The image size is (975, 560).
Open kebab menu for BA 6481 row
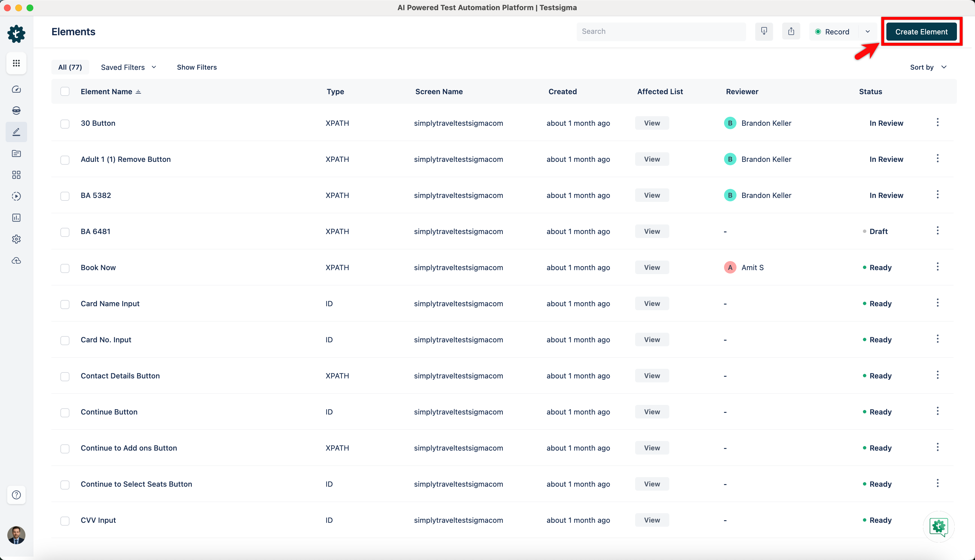(937, 231)
